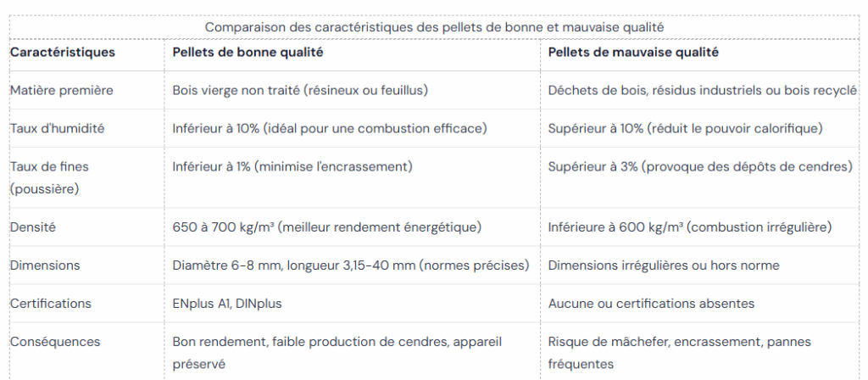This screenshot has width=868, height=380.
Task: Click the "Diamètre 6-8 mm" dimensions cell
Action: [x=351, y=265]
